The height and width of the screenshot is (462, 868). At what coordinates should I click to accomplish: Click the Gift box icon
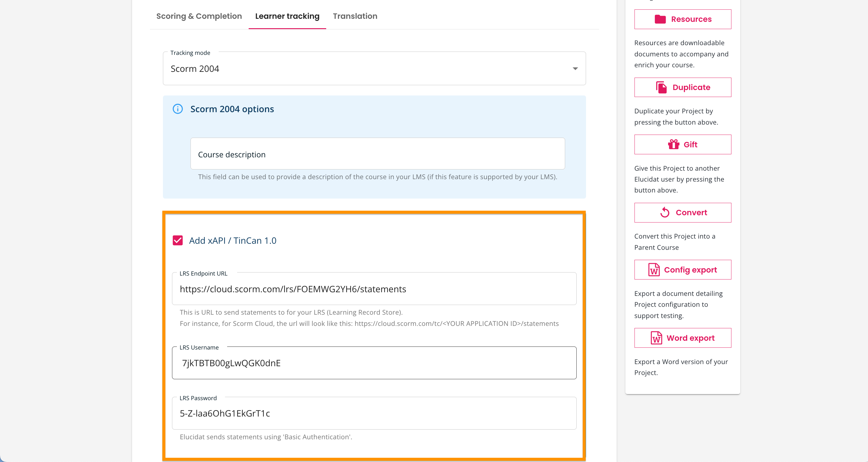tap(674, 144)
